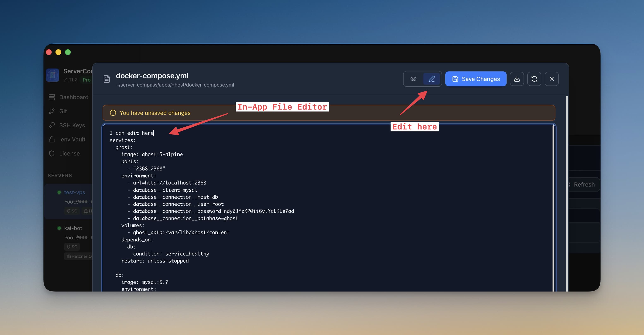This screenshot has height=335, width=644.
Task: Click the License shield icon
Action: [52, 153]
